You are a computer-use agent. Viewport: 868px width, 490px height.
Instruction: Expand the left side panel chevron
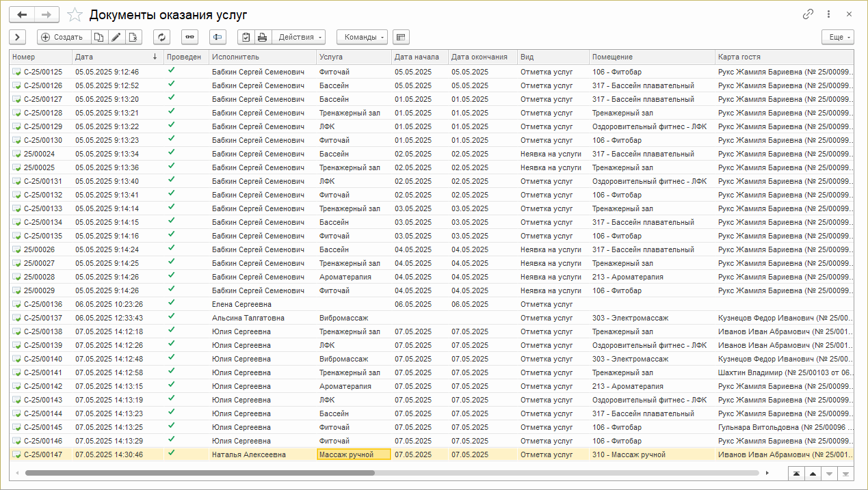pos(17,37)
